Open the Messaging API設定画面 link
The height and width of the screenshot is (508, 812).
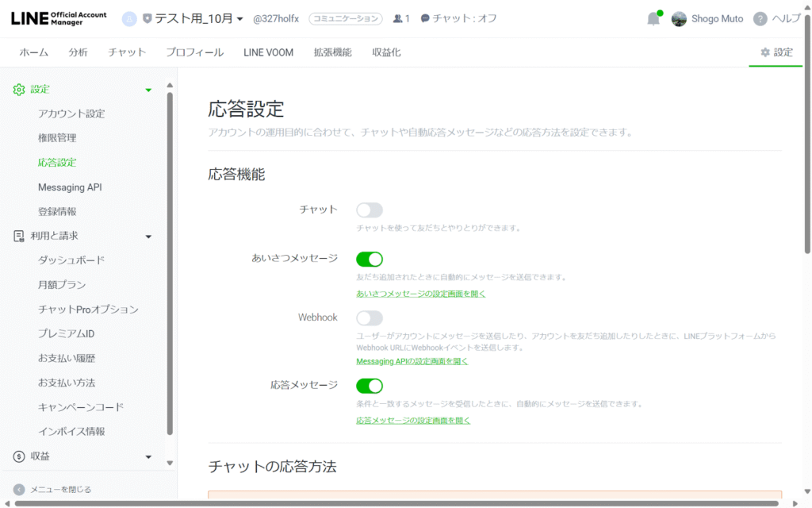coord(412,361)
